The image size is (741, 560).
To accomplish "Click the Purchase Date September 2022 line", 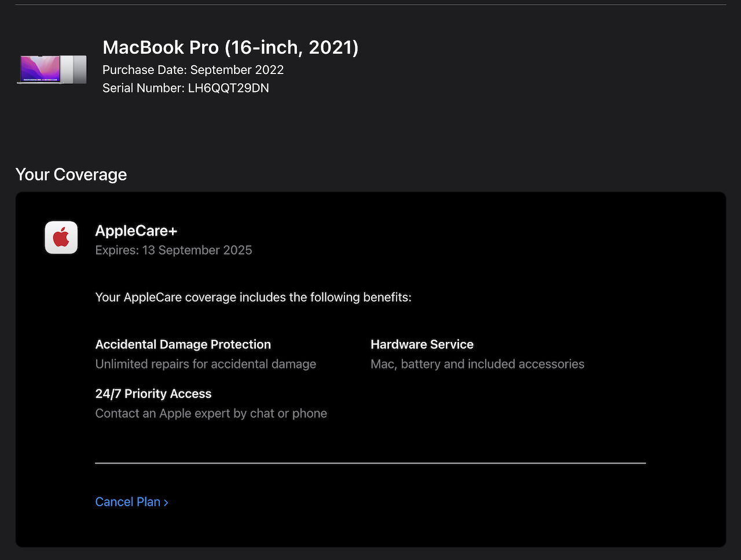I will coord(193,70).
